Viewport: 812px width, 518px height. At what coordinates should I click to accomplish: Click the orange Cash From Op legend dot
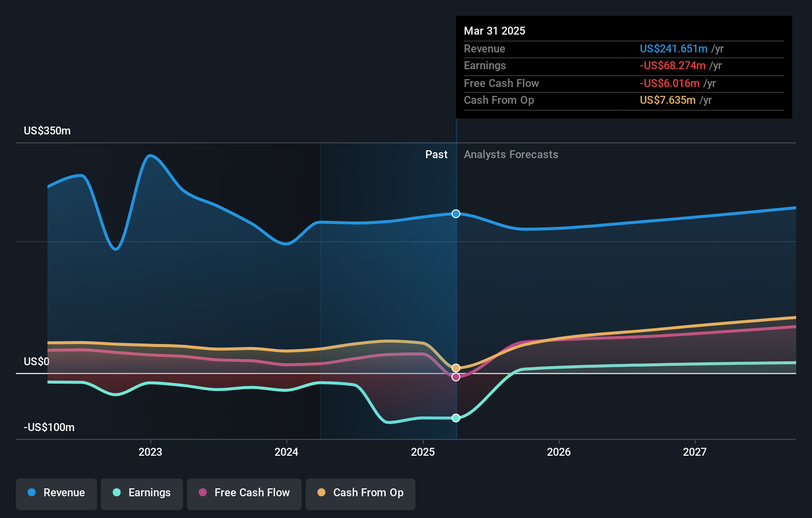(321, 492)
